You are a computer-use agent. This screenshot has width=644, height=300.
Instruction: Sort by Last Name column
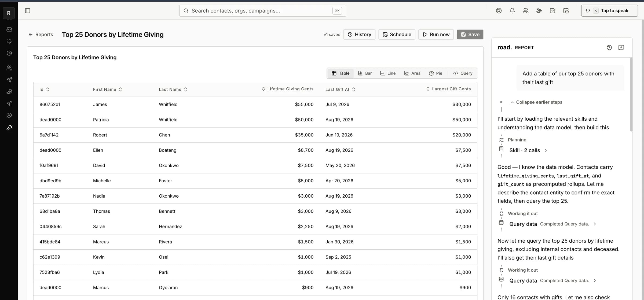tap(173, 89)
